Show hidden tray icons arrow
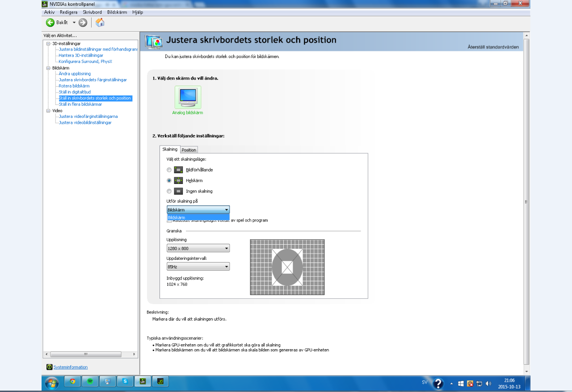 point(451,383)
